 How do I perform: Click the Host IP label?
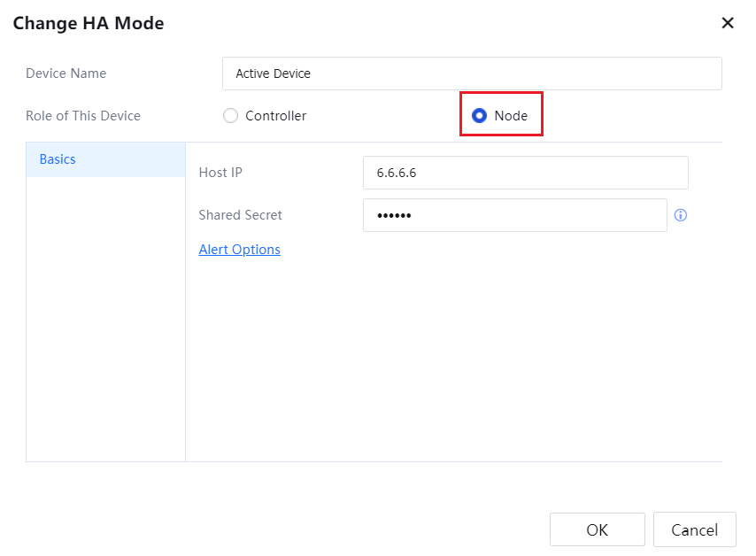220,173
